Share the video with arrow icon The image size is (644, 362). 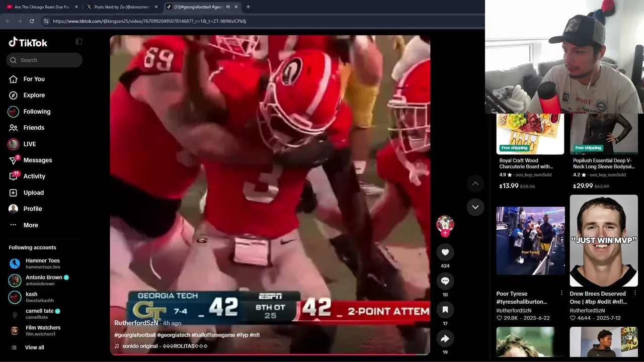[445, 339]
